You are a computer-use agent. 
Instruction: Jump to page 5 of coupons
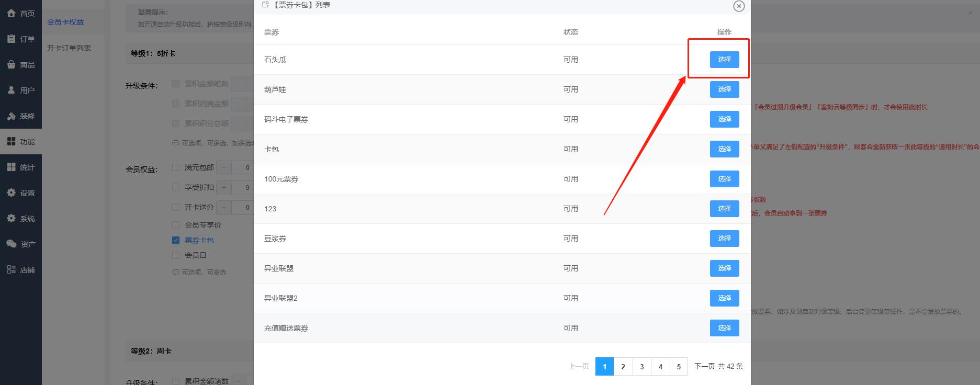[x=679, y=367]
